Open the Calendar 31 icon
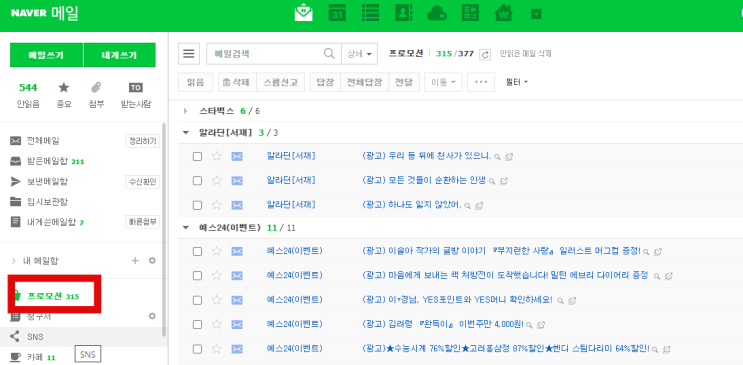The height and width of the screenshot is (365, 743). [337, 13]
